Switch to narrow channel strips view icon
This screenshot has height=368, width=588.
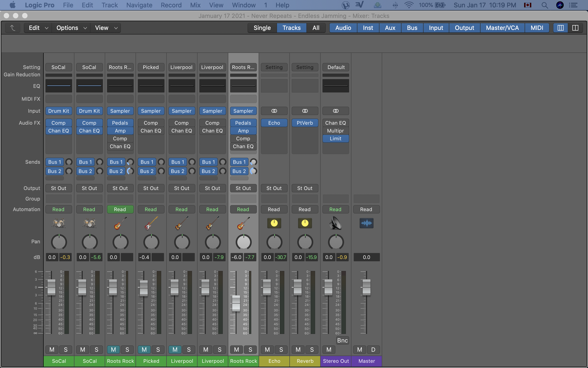click(560, 28)
